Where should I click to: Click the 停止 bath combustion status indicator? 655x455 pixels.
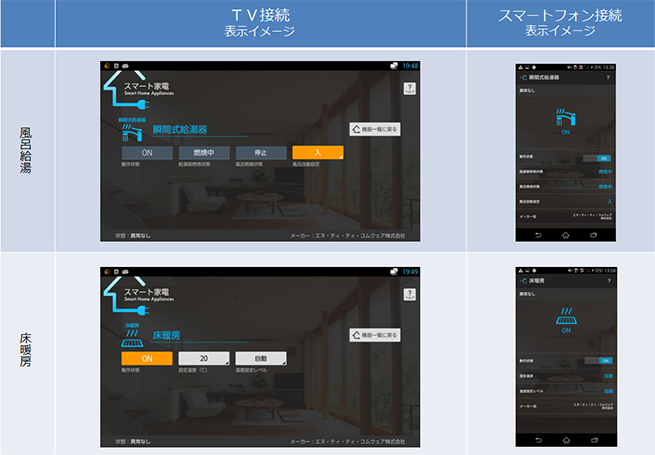pyautogui.click(x=261, y=152)
